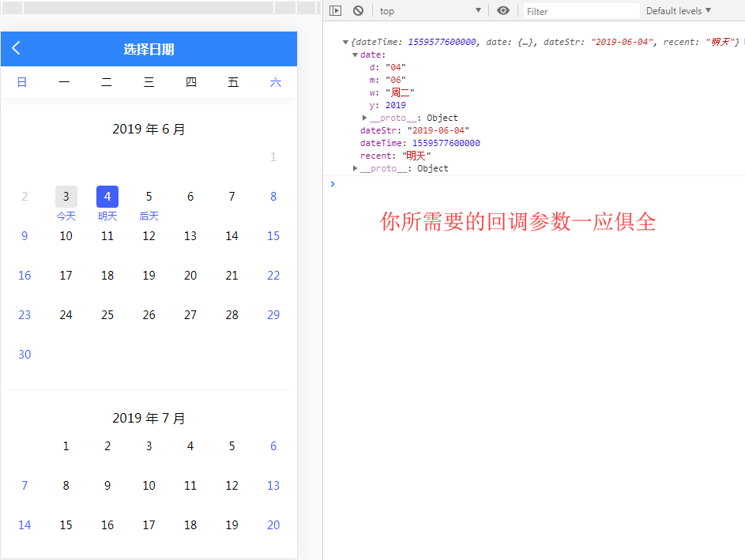Click the console Filter input field

pos(581,11)
